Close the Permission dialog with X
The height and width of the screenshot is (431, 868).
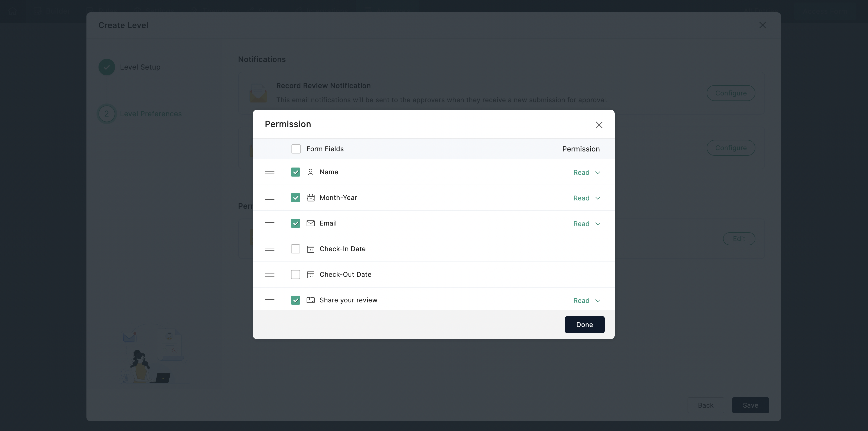coord(599,125)
